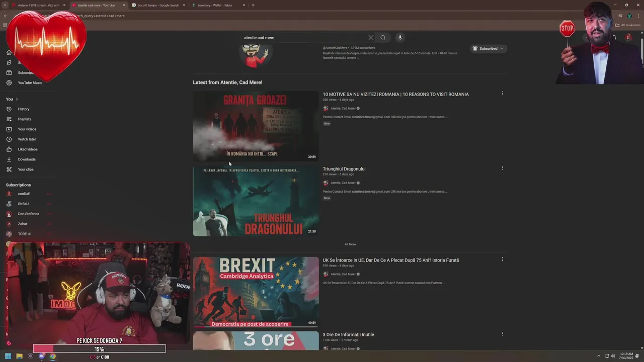Click the Brexit Cambridge Analytica thumbnail
644x362 pixels.
click(x=256, y=292)
